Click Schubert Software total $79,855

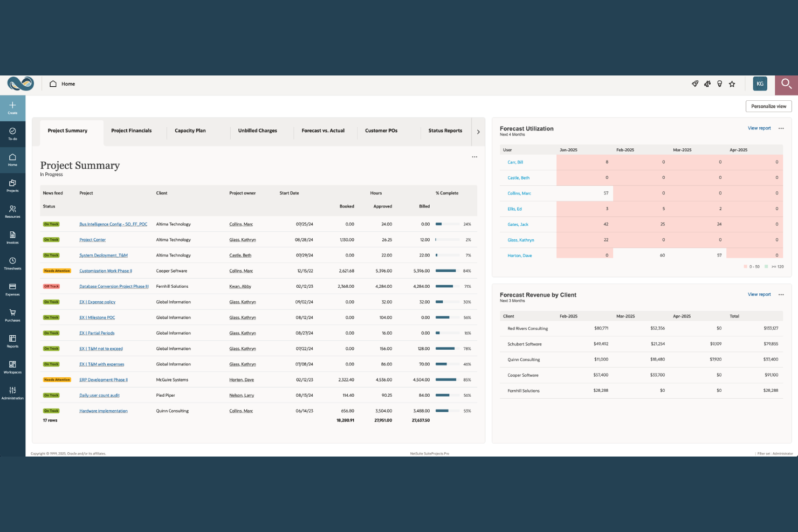[771, 344]
